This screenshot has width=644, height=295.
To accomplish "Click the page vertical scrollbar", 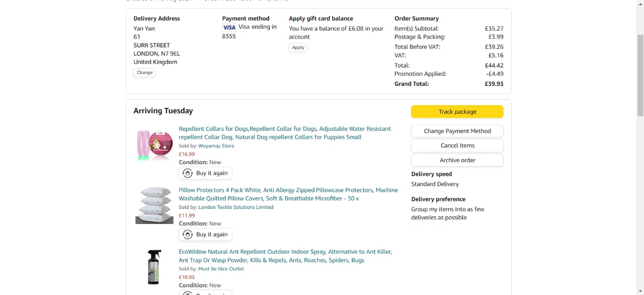I will tap(640, 76).
